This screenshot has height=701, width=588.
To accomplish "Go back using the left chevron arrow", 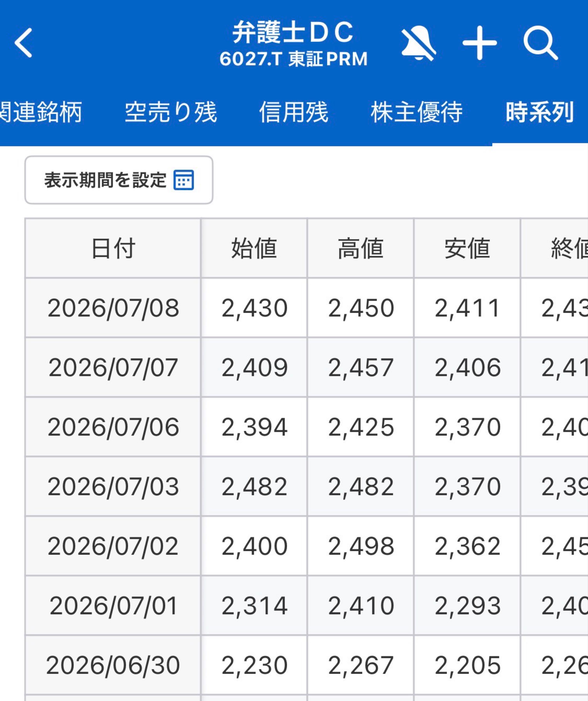I will tap(23, 43).
